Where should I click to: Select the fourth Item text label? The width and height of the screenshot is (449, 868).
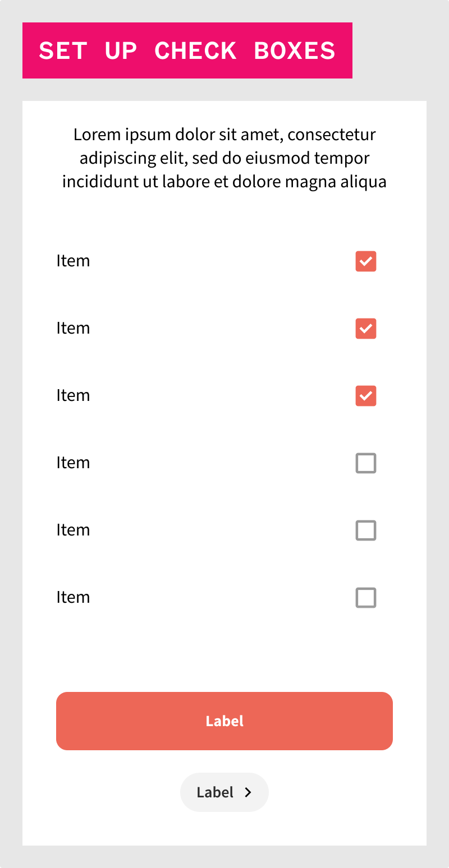[73, 463]
